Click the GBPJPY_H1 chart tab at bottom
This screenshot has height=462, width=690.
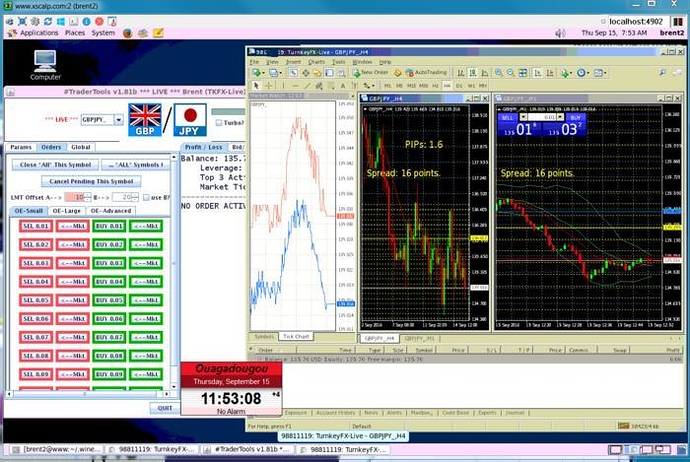coord(419,338)
